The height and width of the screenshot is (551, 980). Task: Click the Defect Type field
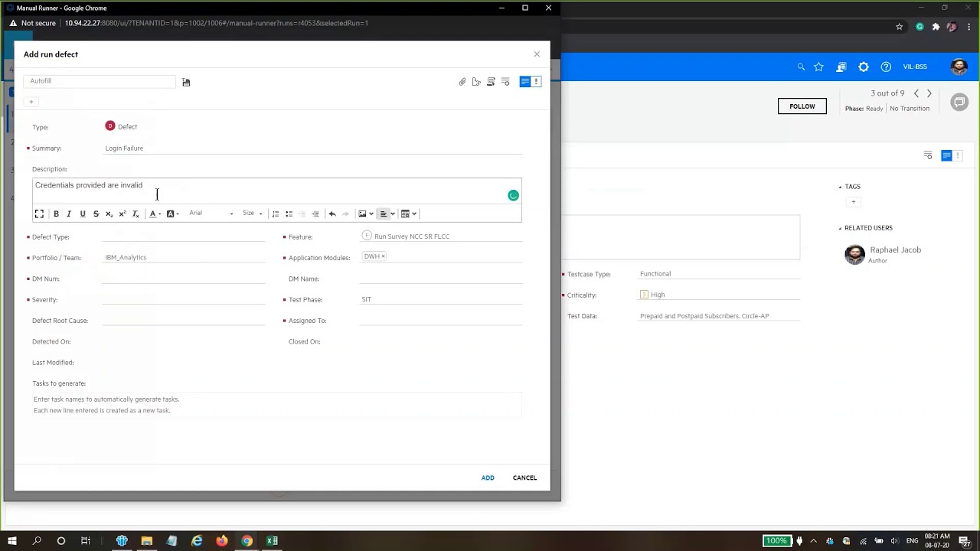click(x=184, y=236)
